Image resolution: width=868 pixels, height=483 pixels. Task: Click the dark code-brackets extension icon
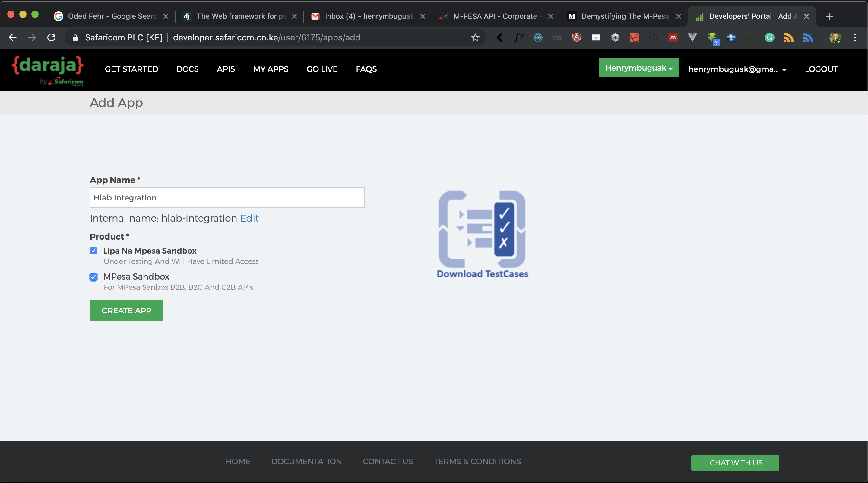pyautogui.click(x=654, y=37)
